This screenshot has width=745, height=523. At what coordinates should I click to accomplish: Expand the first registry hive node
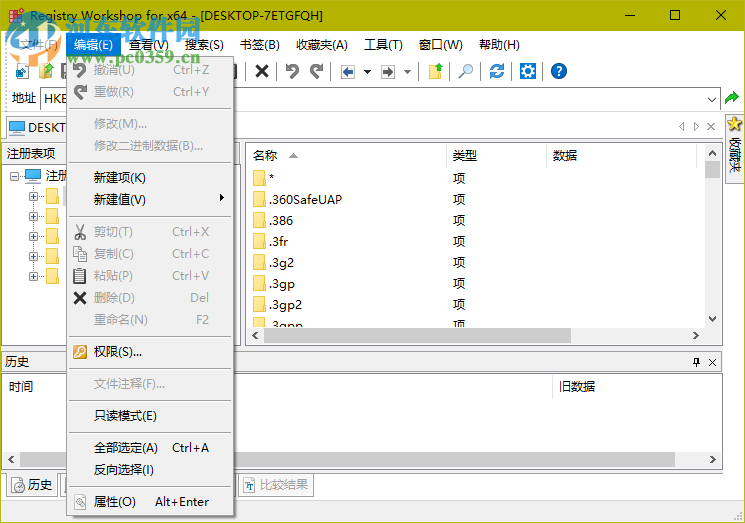pyautogui.click(x=33, y=196)
